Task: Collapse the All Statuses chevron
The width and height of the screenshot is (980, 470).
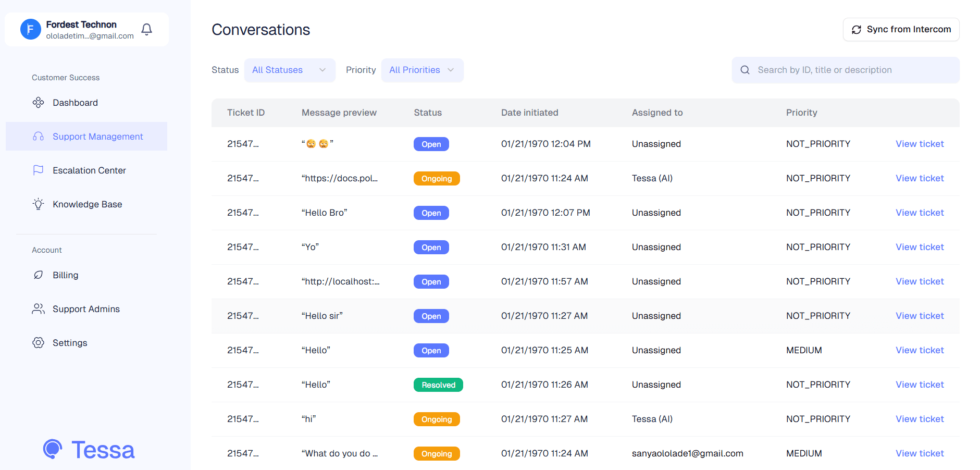Action: [x=322, y=70]
